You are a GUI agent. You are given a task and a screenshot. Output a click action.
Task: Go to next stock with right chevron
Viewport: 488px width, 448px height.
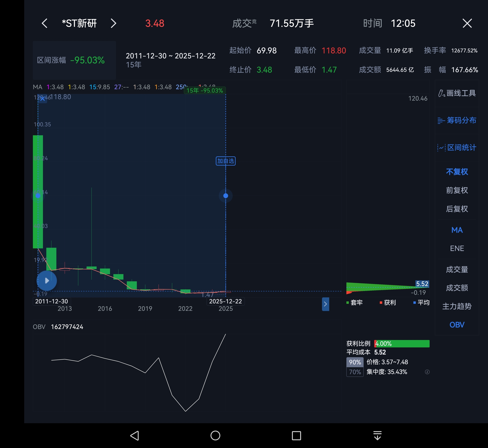tap(113, 24)
